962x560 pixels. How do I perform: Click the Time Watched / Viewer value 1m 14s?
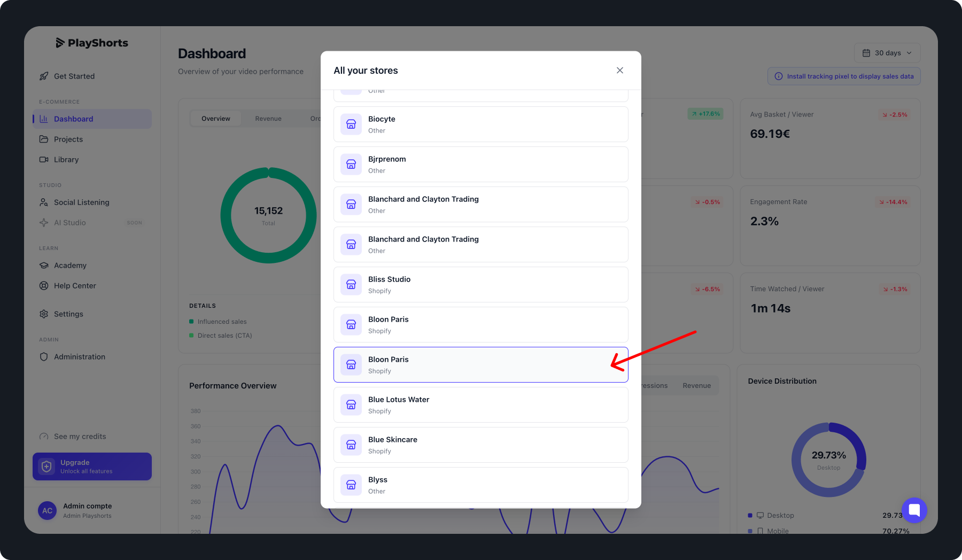(x=770, y=308)
